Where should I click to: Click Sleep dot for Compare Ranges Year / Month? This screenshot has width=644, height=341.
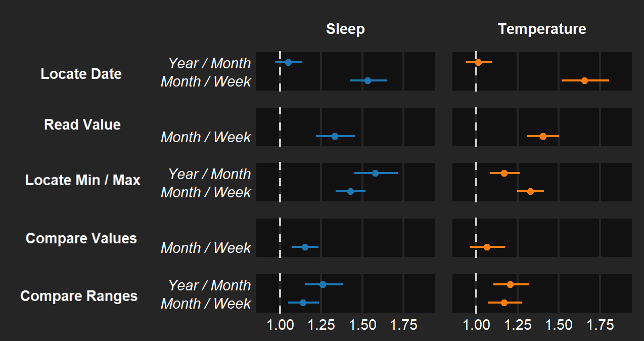[x=323, y=284]
